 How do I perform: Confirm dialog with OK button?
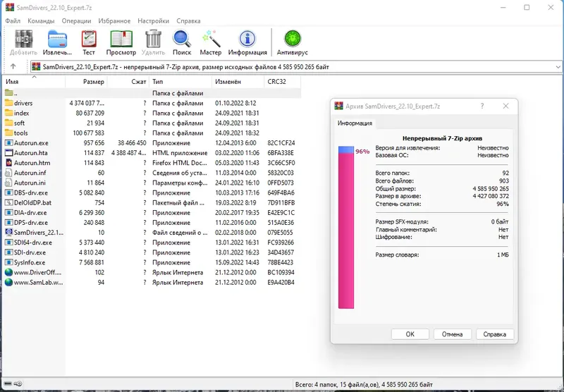click(x=410, y=334)
